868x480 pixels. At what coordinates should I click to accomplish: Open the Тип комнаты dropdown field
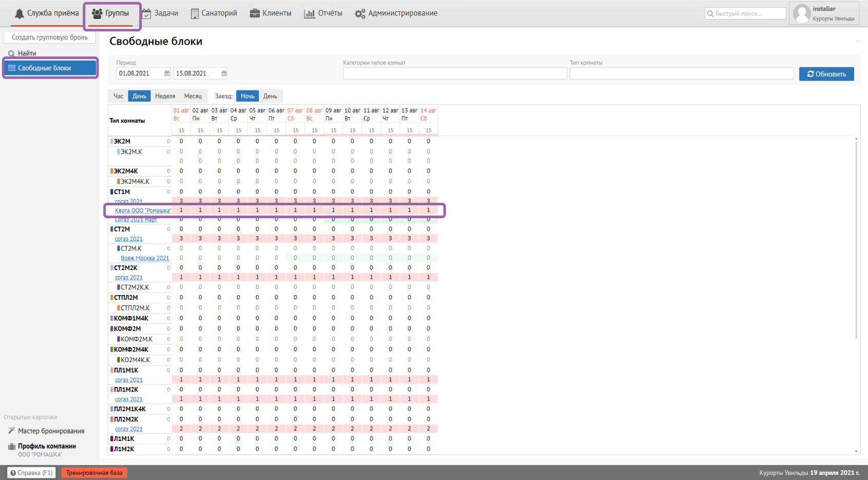[x=681, y=73]
